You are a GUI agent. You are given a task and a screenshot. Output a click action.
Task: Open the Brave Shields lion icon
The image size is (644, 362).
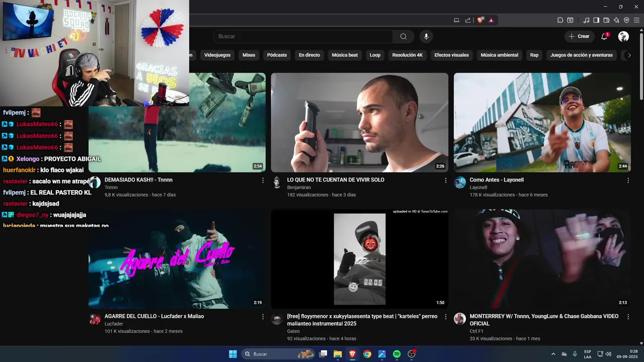(x=480, y=20)
